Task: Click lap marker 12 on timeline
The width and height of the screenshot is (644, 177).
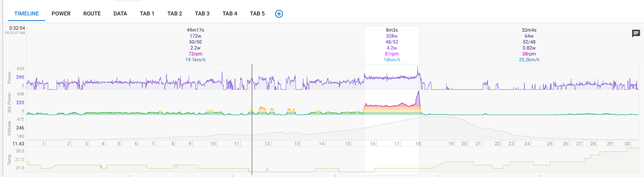Action: point(267,144)
